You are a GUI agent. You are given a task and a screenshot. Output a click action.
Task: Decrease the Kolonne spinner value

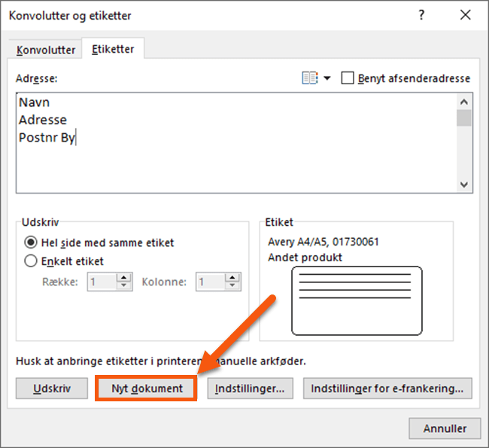coord(233,287)
